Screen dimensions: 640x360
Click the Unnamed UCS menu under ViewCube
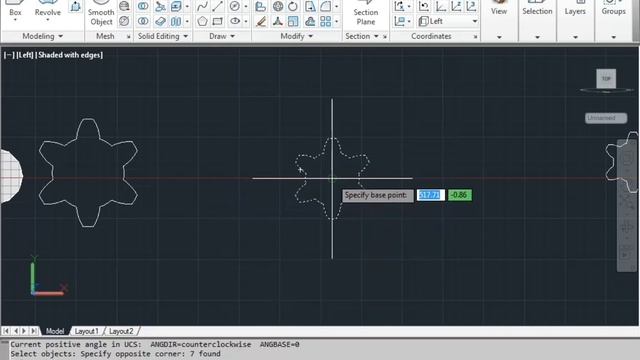pos(606,118)
